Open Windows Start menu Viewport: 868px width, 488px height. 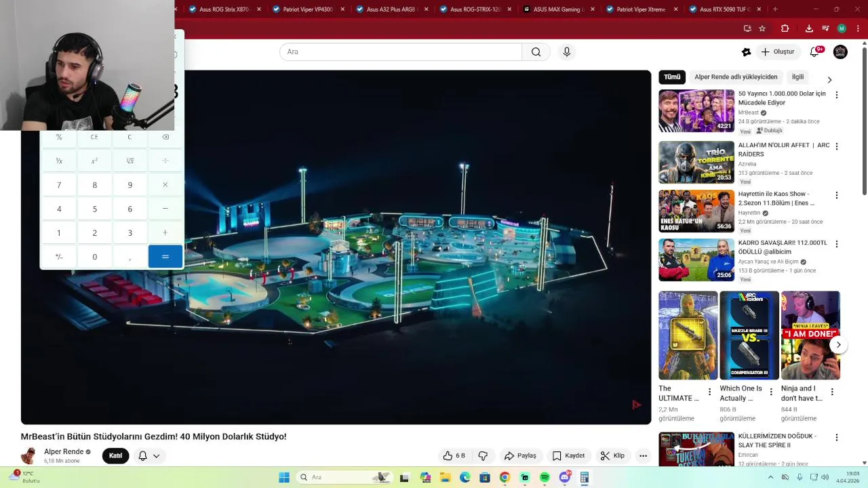pos(284,477)
